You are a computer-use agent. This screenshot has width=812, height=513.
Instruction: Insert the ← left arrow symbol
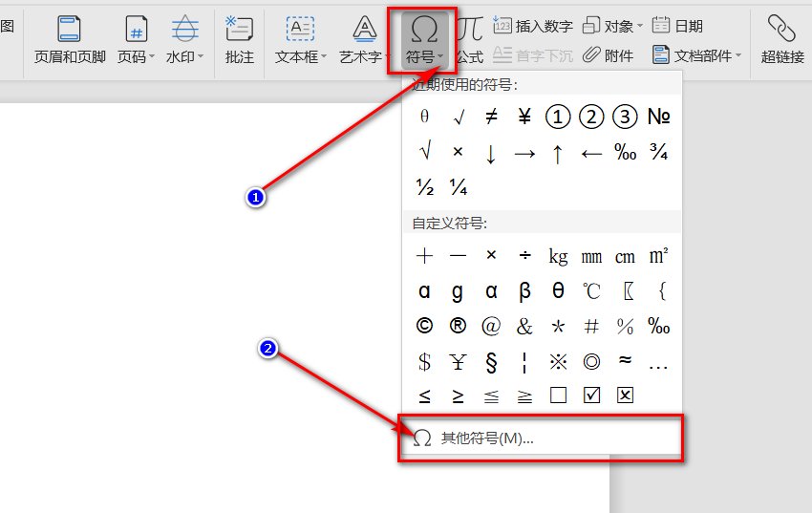tap(591, 154)
